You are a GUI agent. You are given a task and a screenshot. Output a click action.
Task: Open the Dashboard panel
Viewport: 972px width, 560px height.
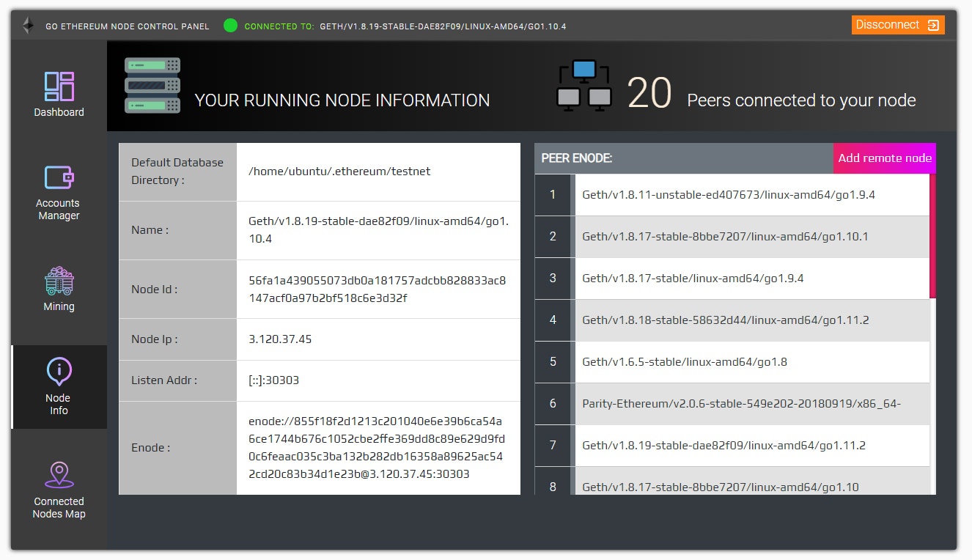click(59, 92)
